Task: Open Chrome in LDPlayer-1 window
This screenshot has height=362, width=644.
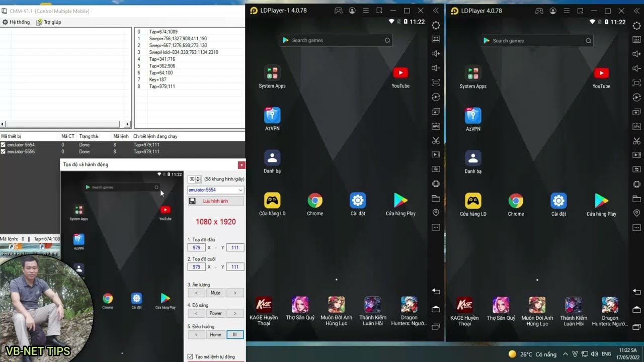Action: click(x=315, y=205)
